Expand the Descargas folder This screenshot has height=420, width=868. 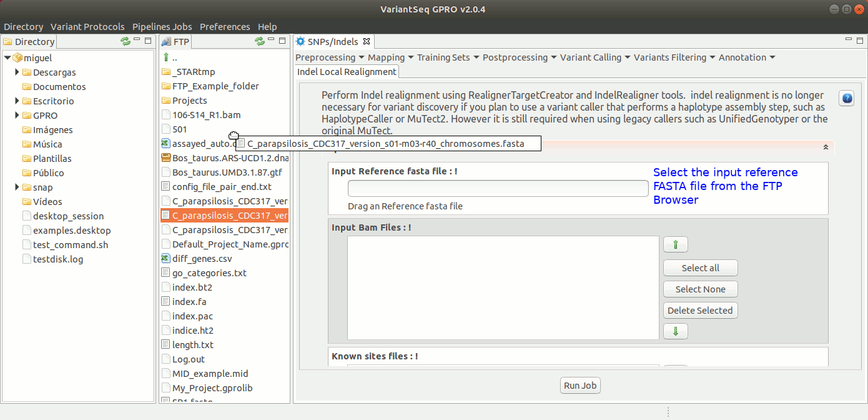tap(17, 72)
